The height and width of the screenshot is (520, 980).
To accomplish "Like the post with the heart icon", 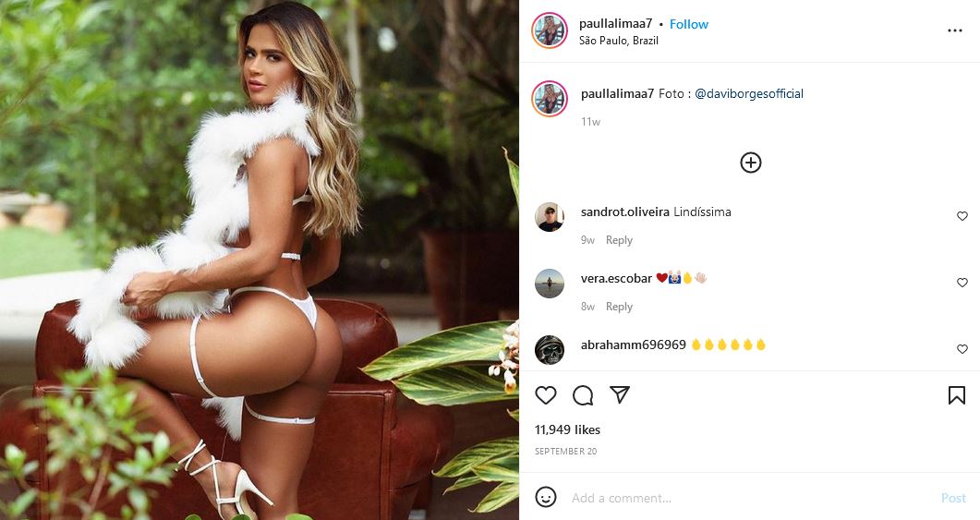I will (546, 395).
